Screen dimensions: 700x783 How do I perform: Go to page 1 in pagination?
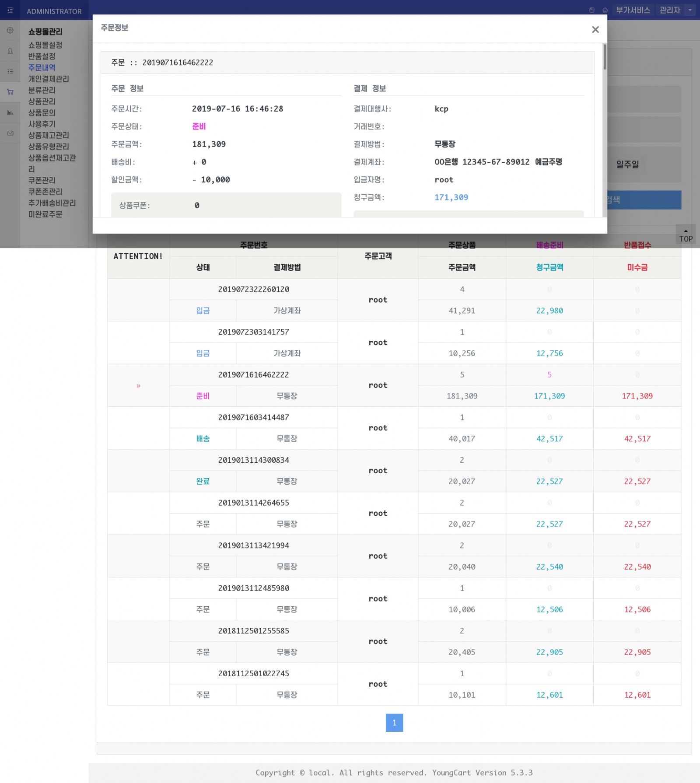[x=394, y=723]
